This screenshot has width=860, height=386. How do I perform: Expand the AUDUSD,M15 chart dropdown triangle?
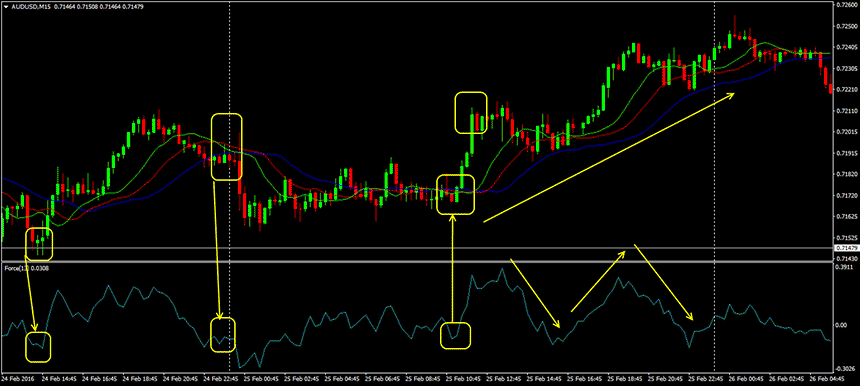point(5,6)
